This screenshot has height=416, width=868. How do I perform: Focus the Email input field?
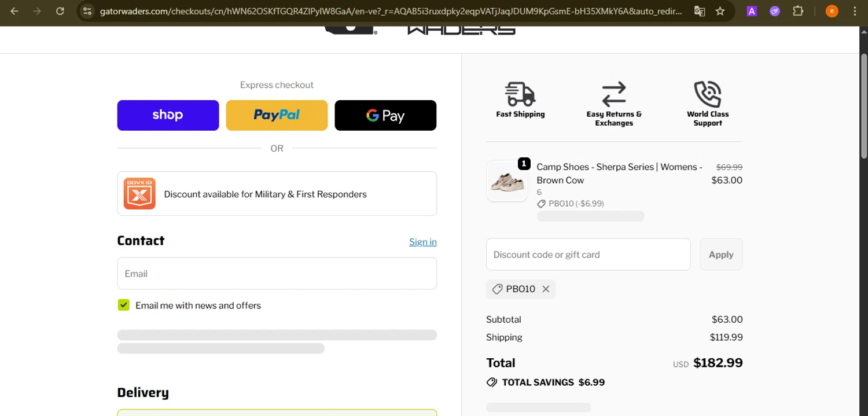click(277, 273)
